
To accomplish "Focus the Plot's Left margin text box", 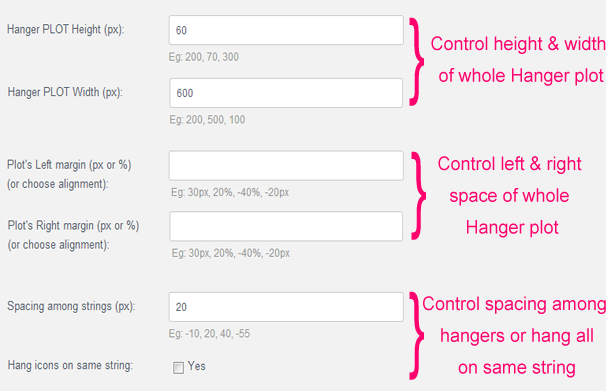I will 286,166.
